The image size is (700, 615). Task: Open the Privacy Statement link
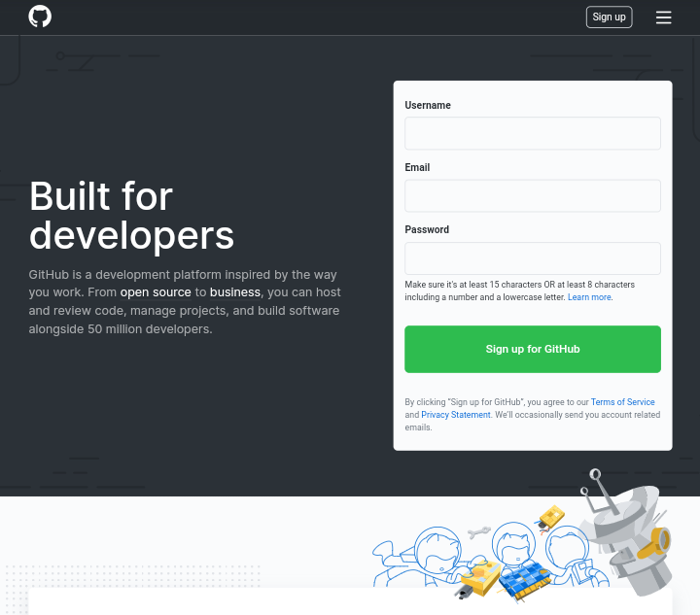point(455,415)
